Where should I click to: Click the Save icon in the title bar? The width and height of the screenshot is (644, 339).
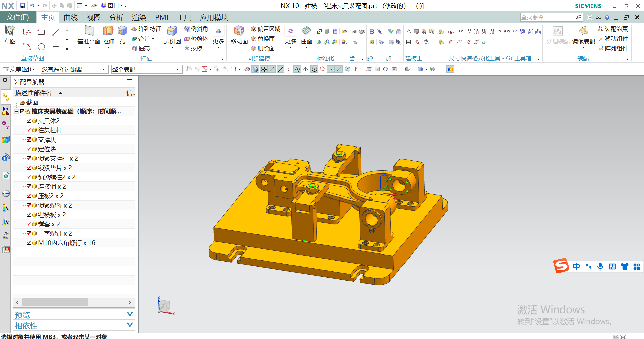click(22, 6)
